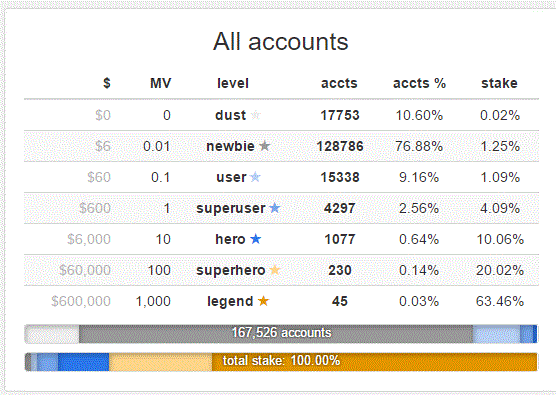The width and height of the screenshot is (556, 395).
Task: Select the 'superuser' level label
Action: [x=231, y=208]
